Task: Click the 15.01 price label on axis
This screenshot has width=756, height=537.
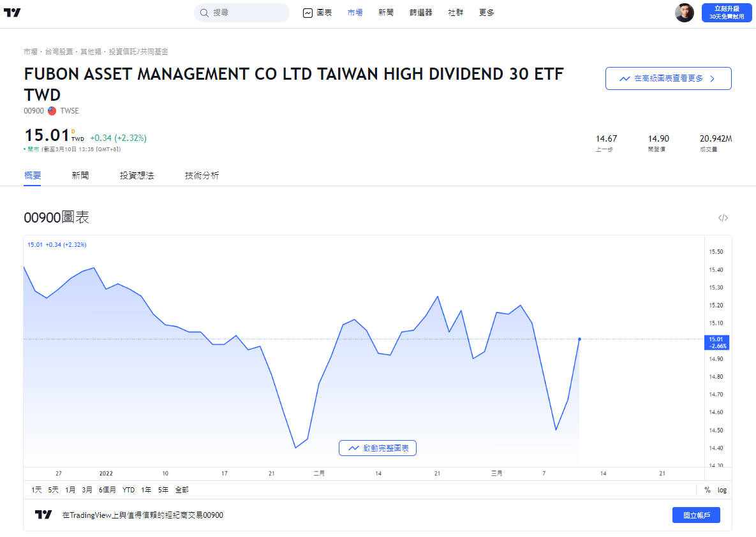Action: tap(716, 342)
